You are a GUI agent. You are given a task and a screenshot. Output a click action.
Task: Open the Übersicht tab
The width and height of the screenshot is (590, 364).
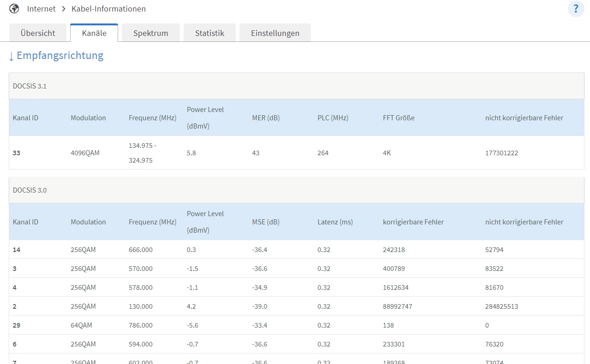point(38,33)
